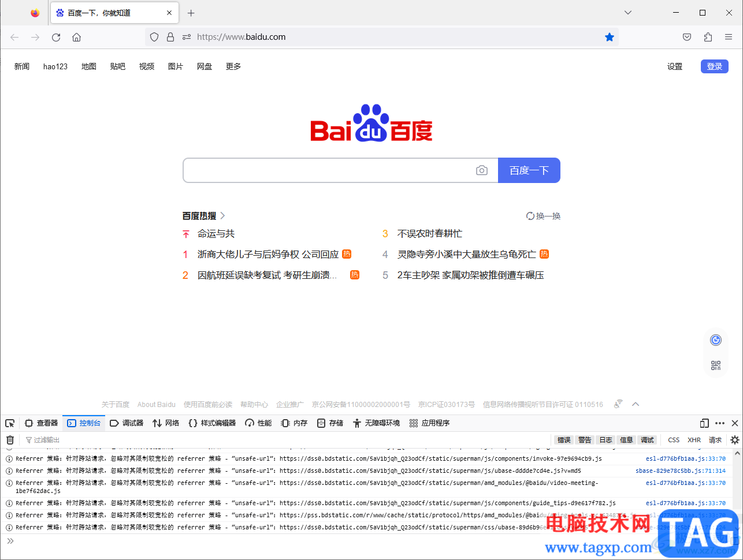The height and width of the screenshot is (560, 743).
Task: Click the 百度一下 search button
Action: (x=529, y=170)
